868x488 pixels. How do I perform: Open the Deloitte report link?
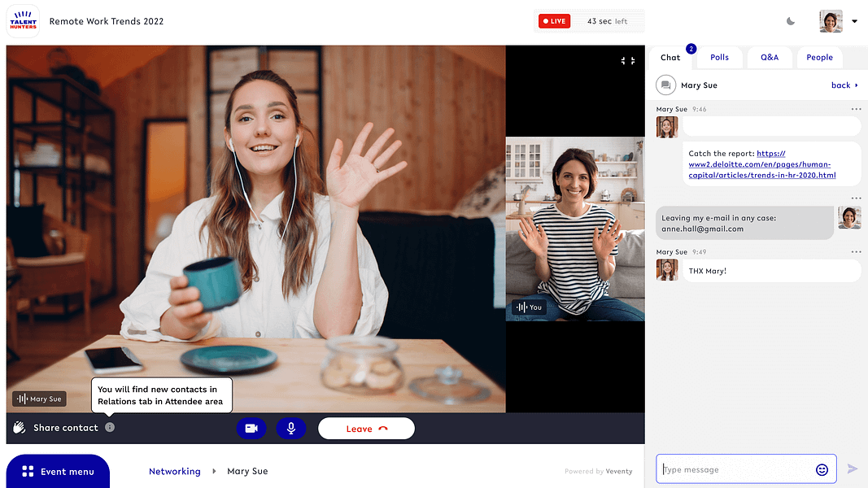pyautogui.click(x=761, y=164)
